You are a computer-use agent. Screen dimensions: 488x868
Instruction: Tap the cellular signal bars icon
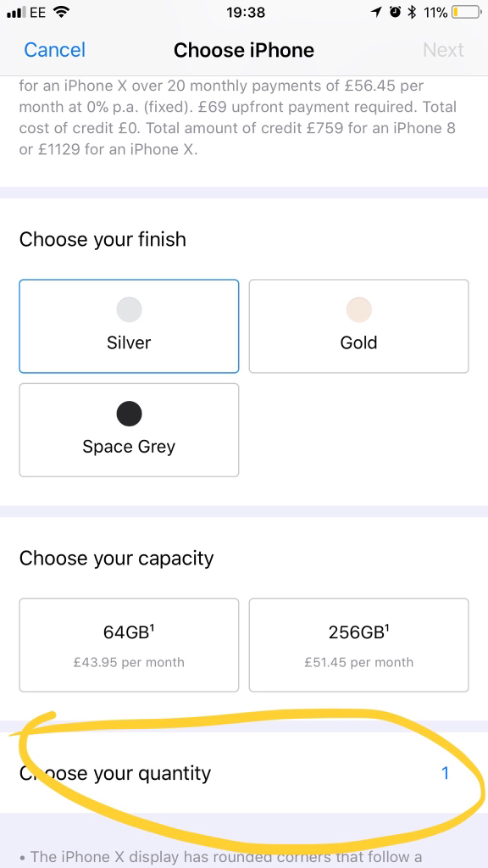17,12
